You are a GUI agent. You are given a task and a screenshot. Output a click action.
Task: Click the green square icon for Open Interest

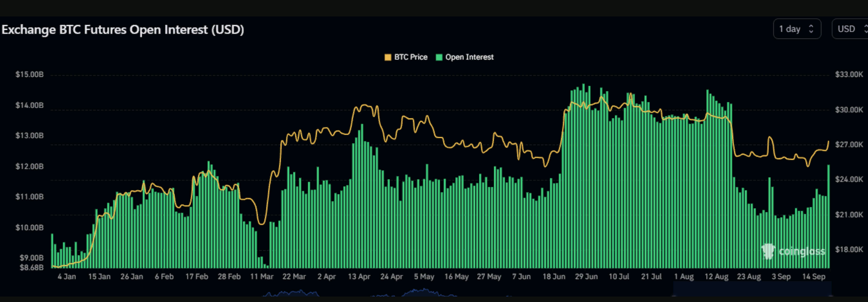pos(439,57)
